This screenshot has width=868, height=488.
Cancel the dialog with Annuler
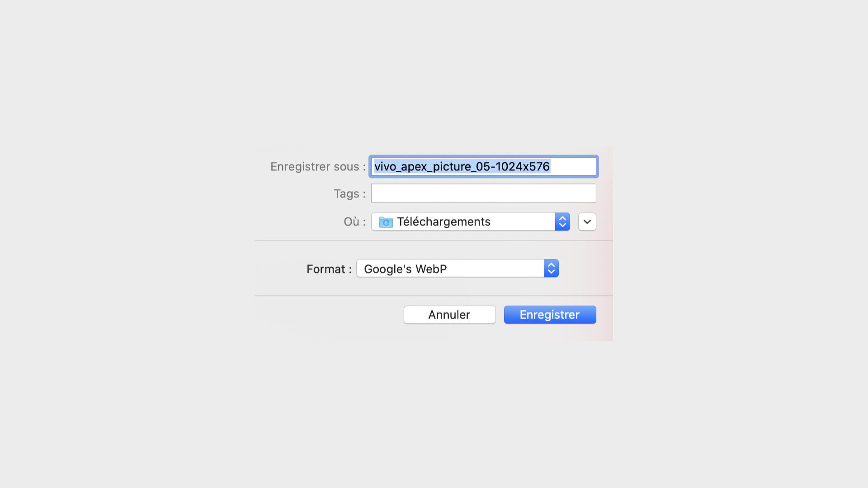tap(449, 314)
